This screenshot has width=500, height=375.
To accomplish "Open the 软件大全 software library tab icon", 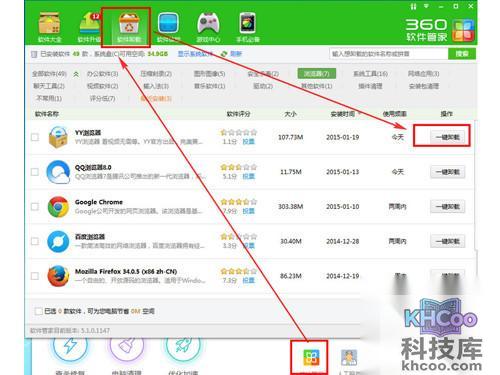I will 49,23.
